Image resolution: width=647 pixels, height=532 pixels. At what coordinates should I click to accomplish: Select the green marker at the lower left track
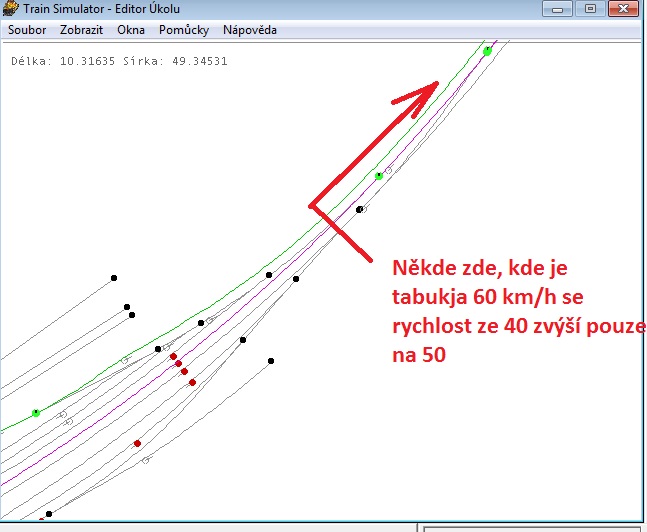click(x=36, y=413)
